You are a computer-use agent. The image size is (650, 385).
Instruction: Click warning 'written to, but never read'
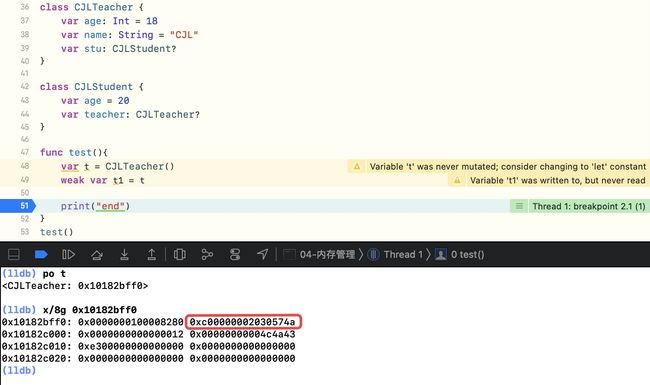(558, 181)
